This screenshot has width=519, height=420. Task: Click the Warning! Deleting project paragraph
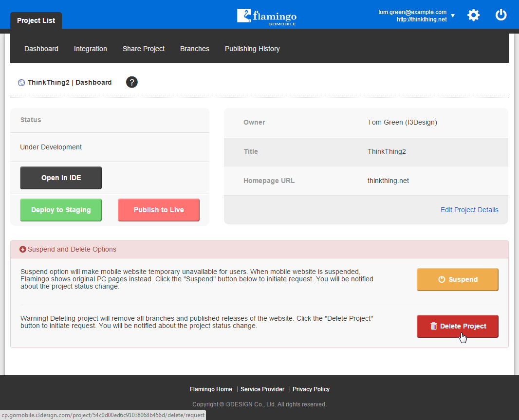coord(197,322)
